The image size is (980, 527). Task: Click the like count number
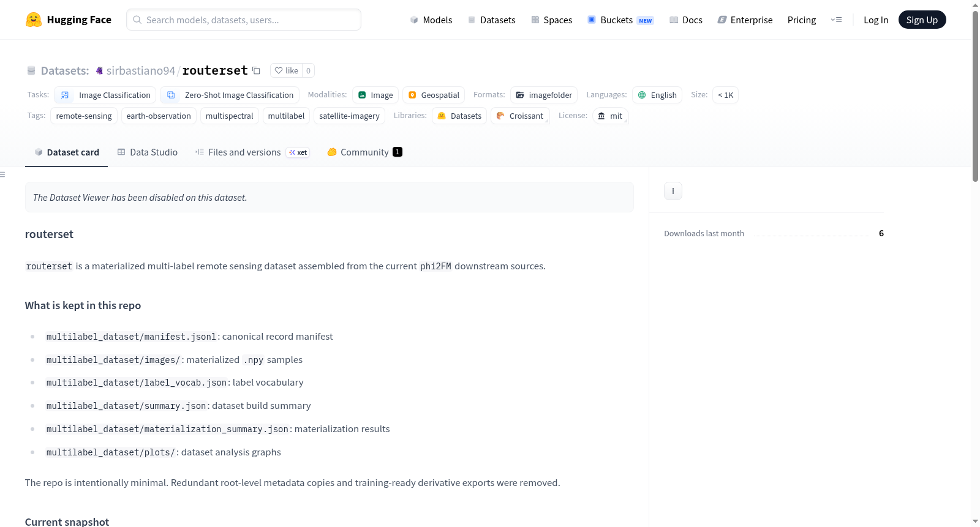pyautogui.click(x=308, y=70)
